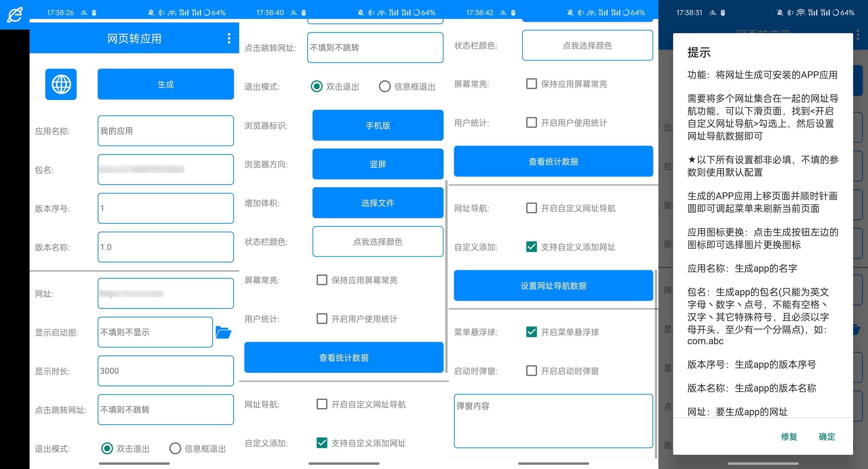This screenshot has width=868, height=469.
Task: Click 修复 in the 提示 dialog
Action: (x=789, y=437)
